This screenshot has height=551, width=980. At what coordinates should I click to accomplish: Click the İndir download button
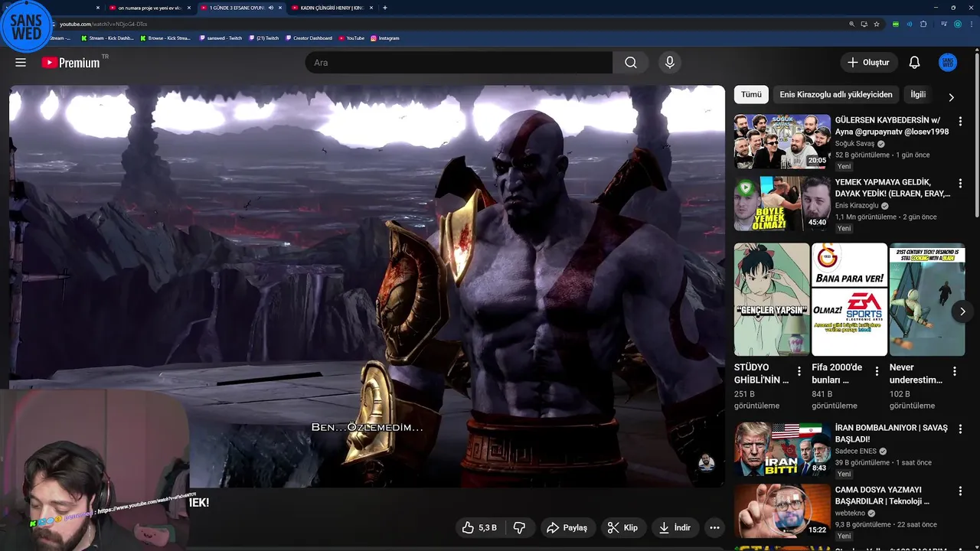(675, 528)
